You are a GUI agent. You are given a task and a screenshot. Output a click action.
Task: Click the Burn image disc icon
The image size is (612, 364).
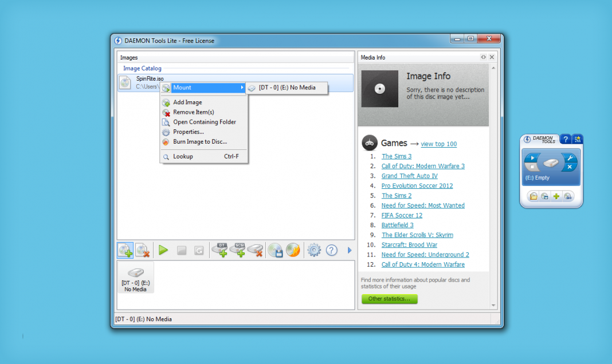coord(293,250)
